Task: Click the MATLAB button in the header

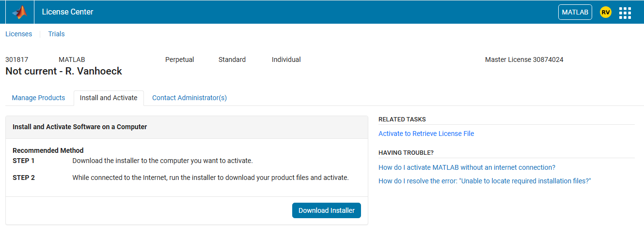Action: click(575, 12)
